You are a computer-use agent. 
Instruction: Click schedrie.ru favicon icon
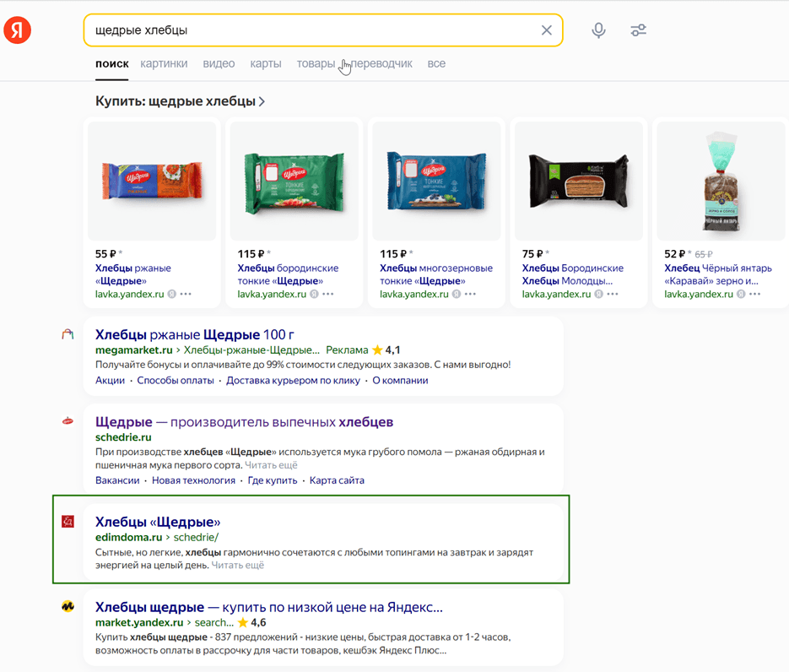click(68, 421)
